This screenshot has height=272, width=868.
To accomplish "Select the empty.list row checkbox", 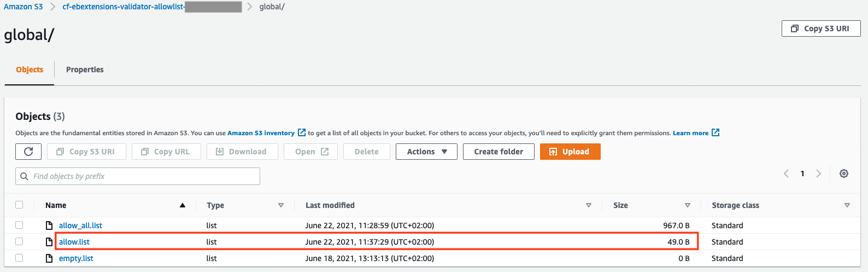I will [x=19, y=258].
